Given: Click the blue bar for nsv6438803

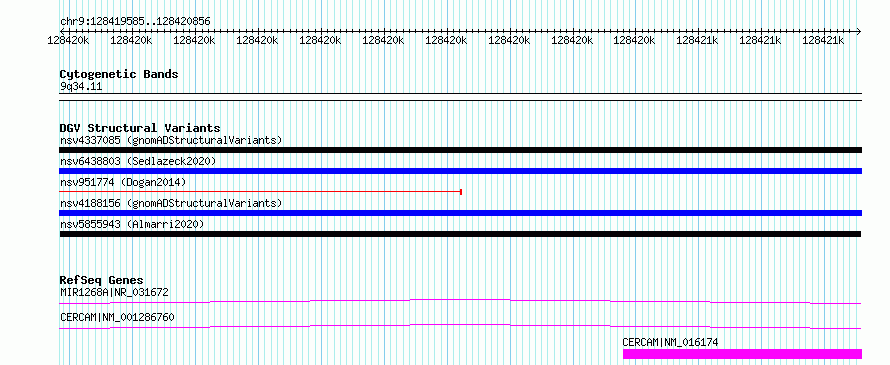Looking at the screenshot, I should click(460, 171).
